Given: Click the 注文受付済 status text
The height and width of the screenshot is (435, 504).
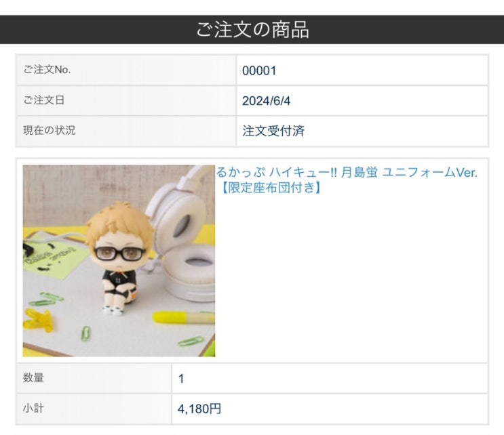Looking at the screenshot, I should click(273, 131).
